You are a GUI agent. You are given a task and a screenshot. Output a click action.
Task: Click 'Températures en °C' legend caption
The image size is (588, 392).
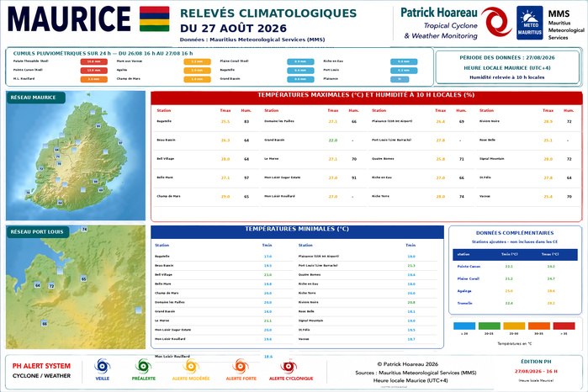(x=514, y=343)
